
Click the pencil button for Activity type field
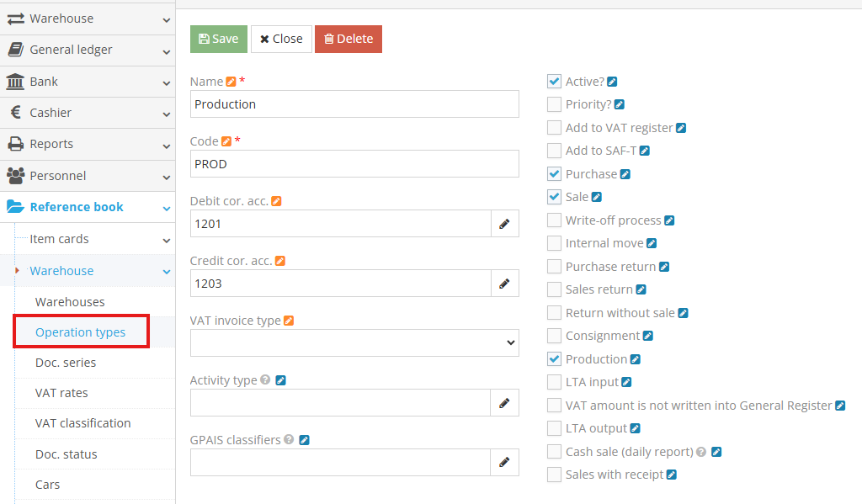pyautogui.click(x=504, y=403)
